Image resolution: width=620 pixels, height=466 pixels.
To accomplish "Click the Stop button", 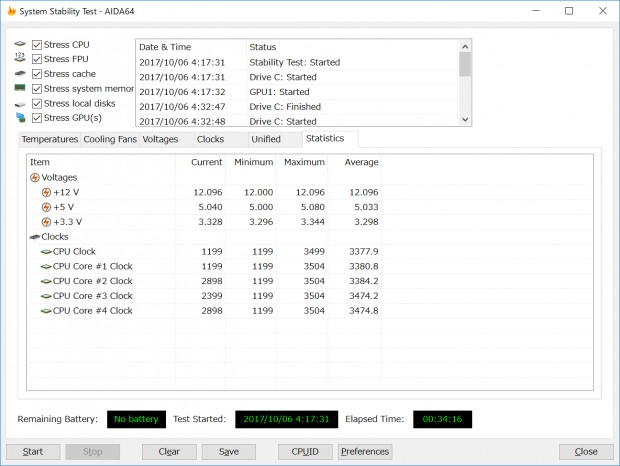I will [93, 452].
